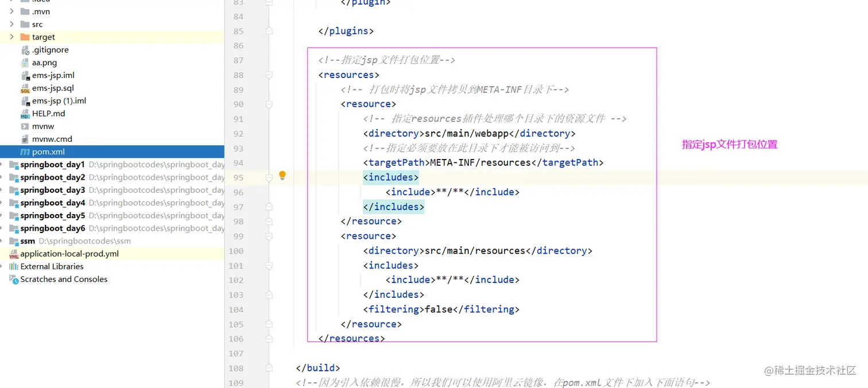Click the SQL icon of ems-jsp.sql
The image size is (868, 388).
click(x=25, y=88)
